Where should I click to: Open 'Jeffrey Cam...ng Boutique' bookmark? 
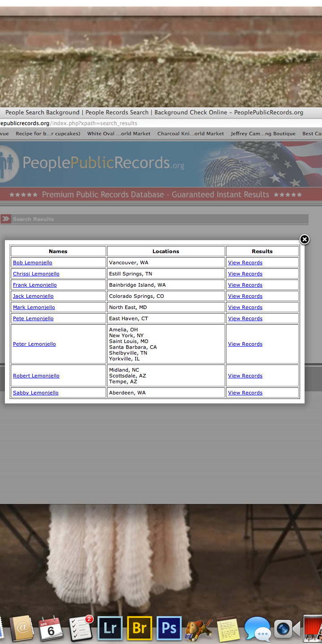click(263, 134)
